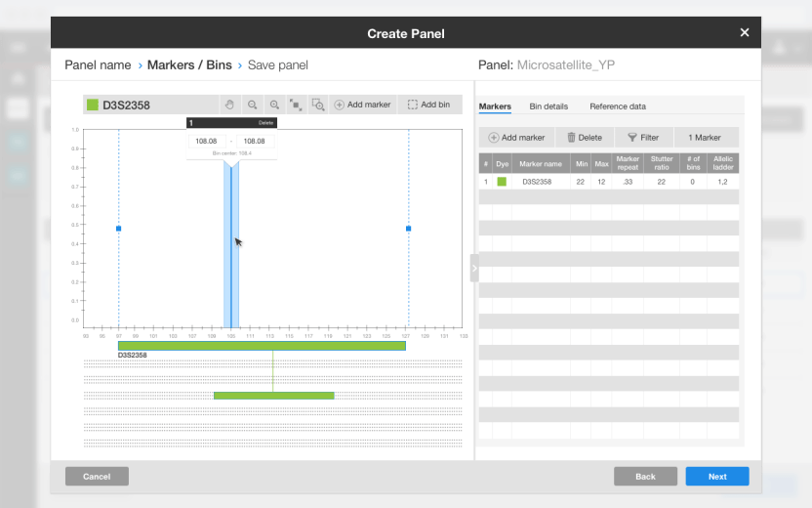Click the Allelic ladder column header
Screen dimensions: 812x508
click(x=723, y=163)
